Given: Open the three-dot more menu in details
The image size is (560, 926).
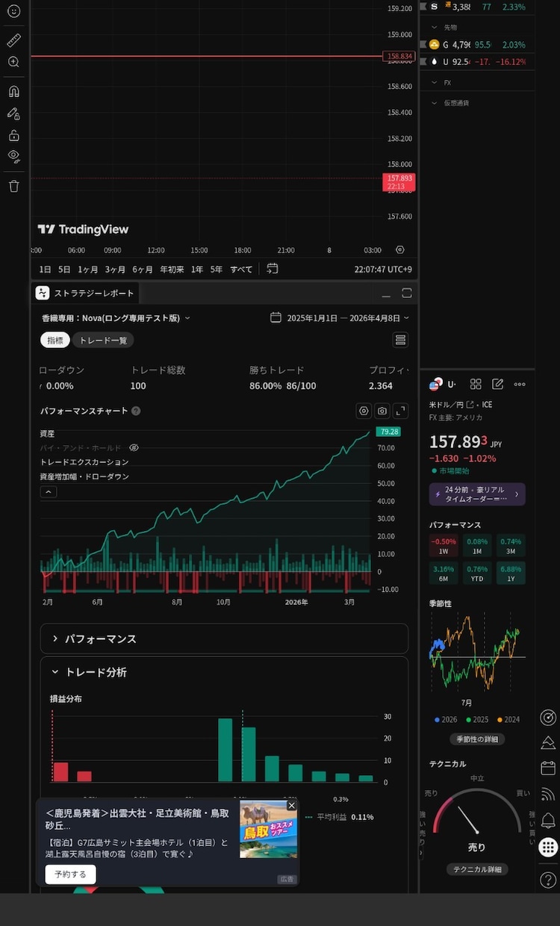Looking at the screenshot, I should pos(520,384).
